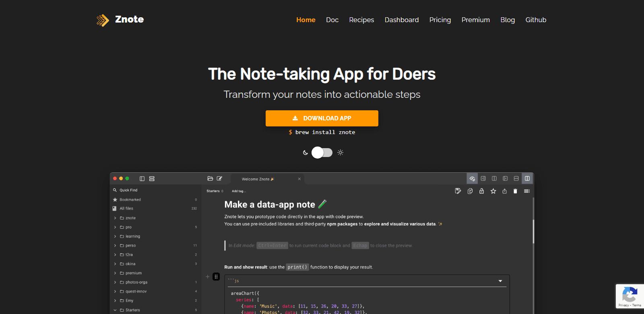Open the Home menu item
This screenshot has width=644, height=314.
point(306,20)
